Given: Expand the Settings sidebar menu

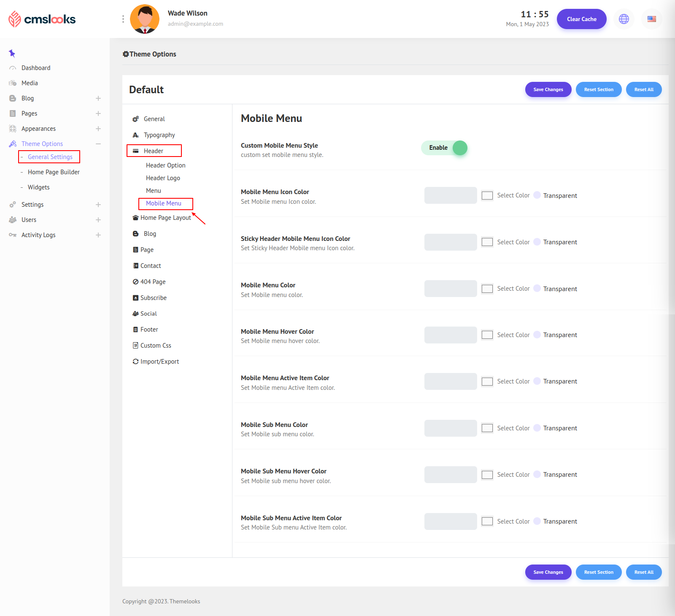Looking at the screenshot, I should 98,205.
